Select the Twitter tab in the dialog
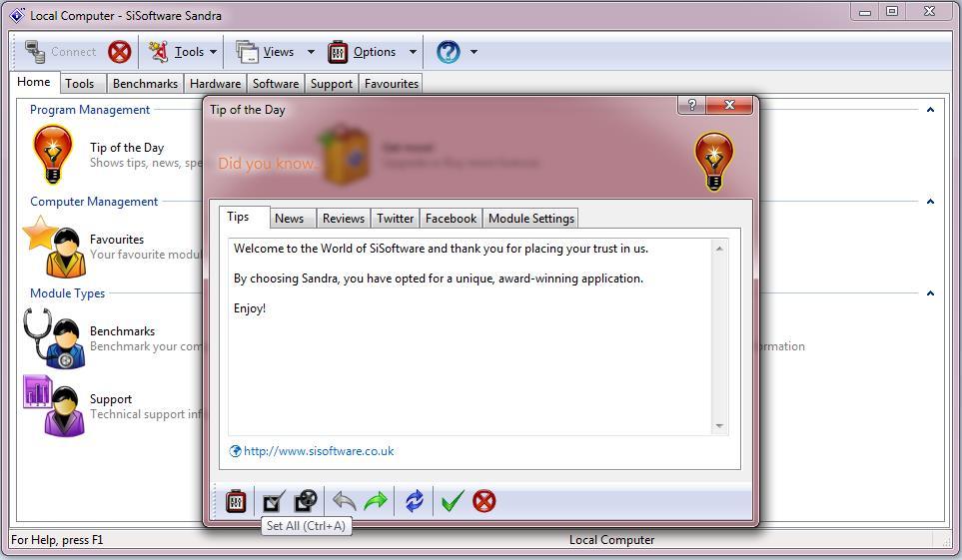The width and height of the screenshot is (962, 560). [396, 219]
